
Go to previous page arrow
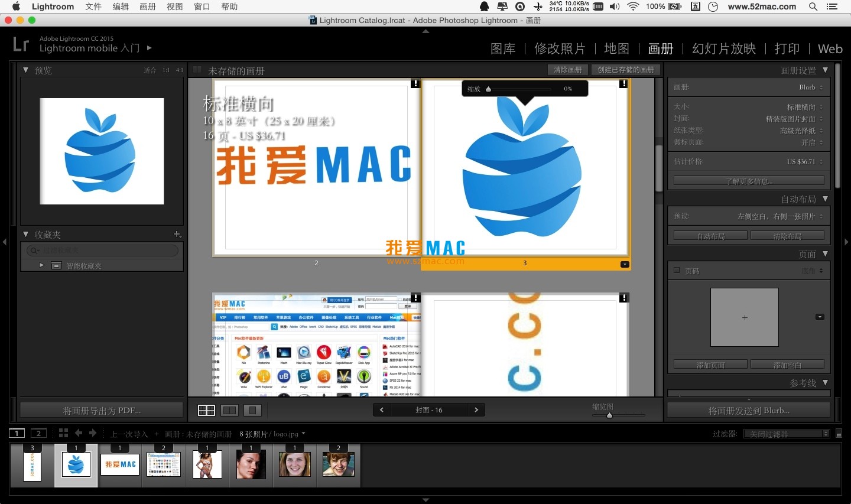(x=382, y=410)
